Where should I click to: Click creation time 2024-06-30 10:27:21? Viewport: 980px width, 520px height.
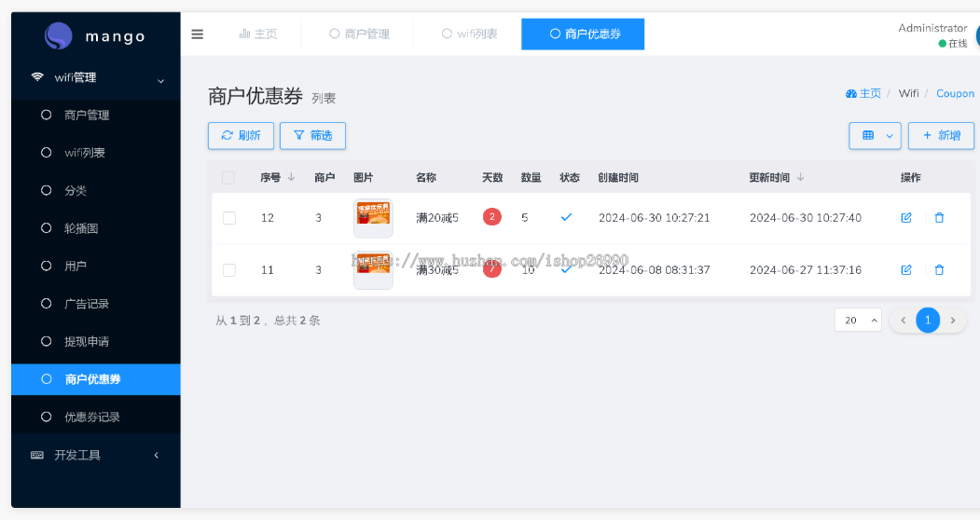coord(654,217)
